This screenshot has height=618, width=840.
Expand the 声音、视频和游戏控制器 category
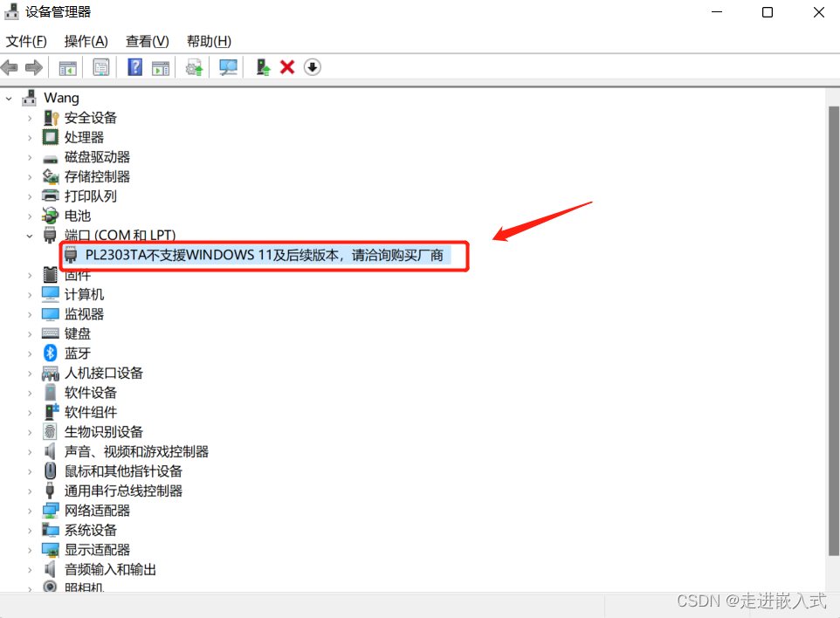click(30, 452)
